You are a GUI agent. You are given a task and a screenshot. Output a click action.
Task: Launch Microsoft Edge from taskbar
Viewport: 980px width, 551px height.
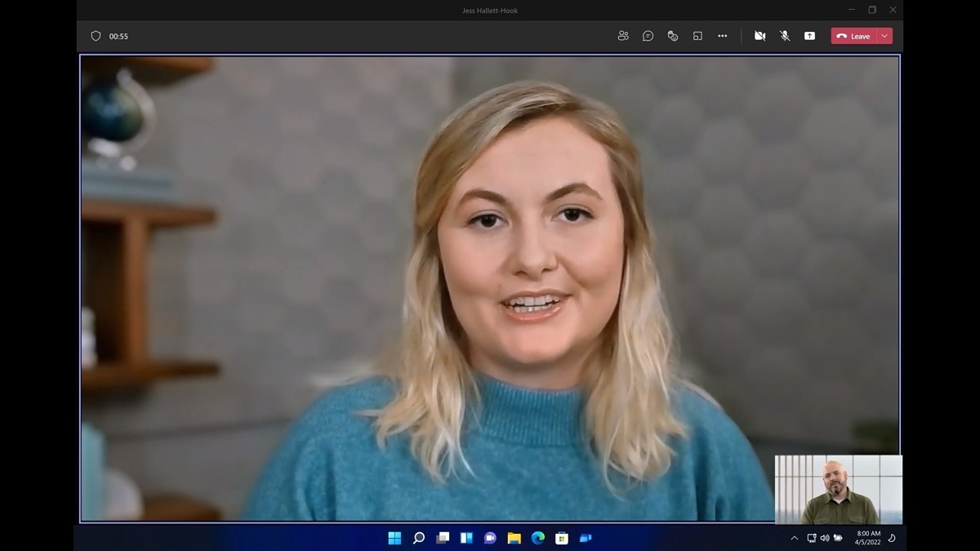[x=537, y=538]
